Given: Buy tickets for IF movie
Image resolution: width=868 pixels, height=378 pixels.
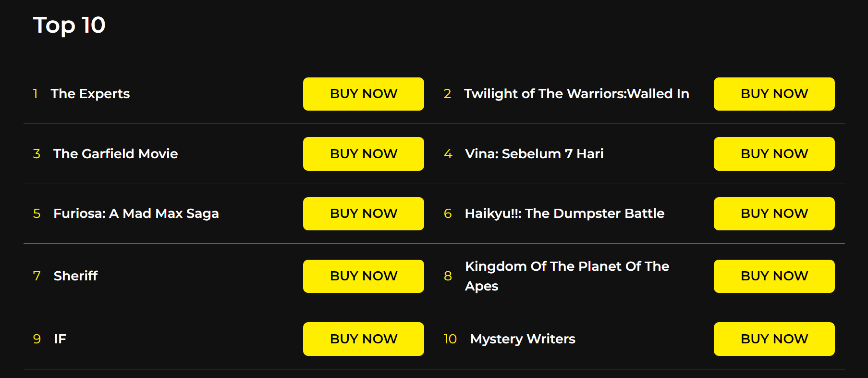Looking at the screenshot, I should click(363, 339).
